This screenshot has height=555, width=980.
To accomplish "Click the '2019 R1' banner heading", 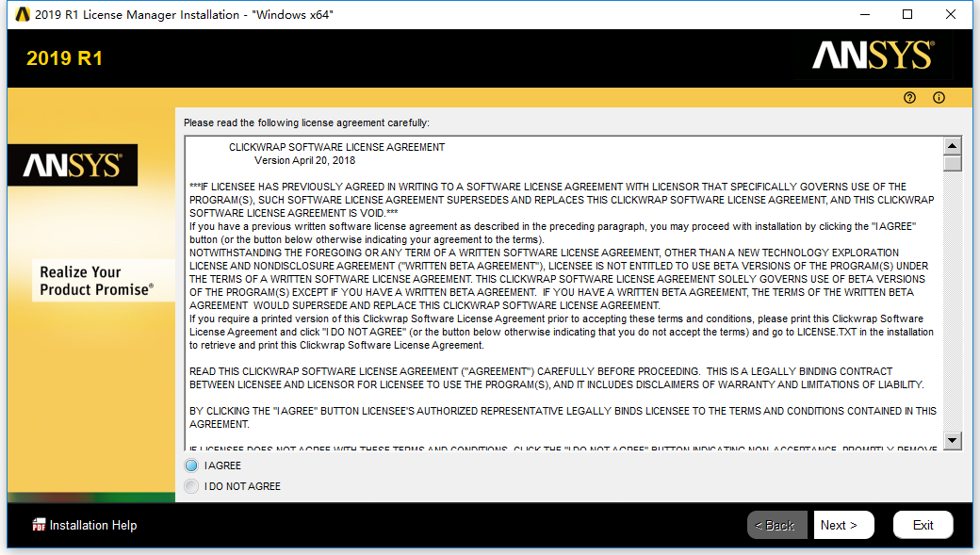I will coord(64,58).
